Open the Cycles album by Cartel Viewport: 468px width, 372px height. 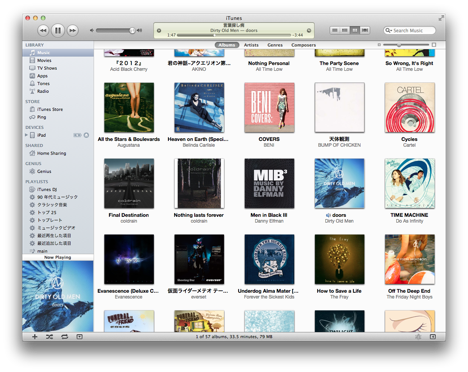tap(410, 108)
